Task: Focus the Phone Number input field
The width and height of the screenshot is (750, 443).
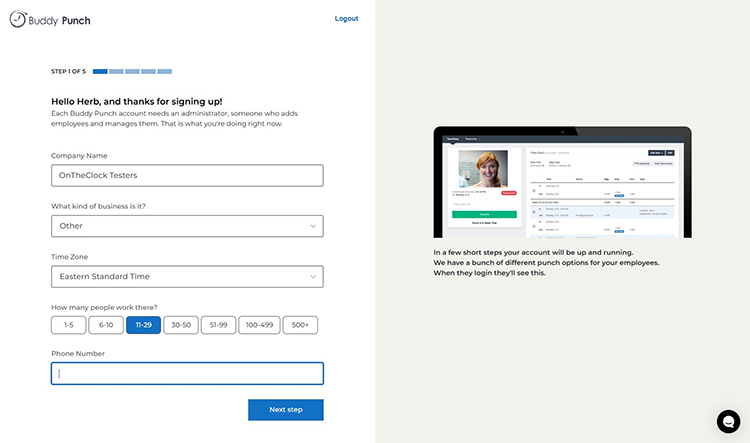Action: pyautogui.click(x=187, y=374)
